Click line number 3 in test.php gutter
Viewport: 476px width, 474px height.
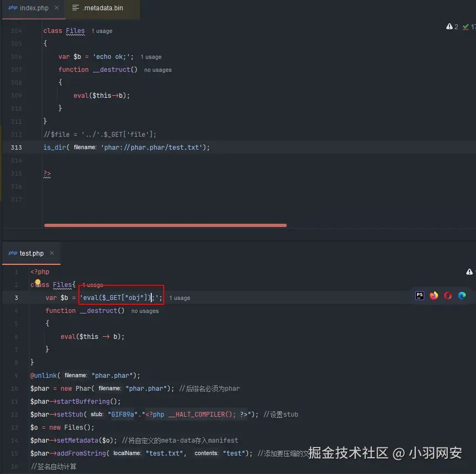coord(16,298)
